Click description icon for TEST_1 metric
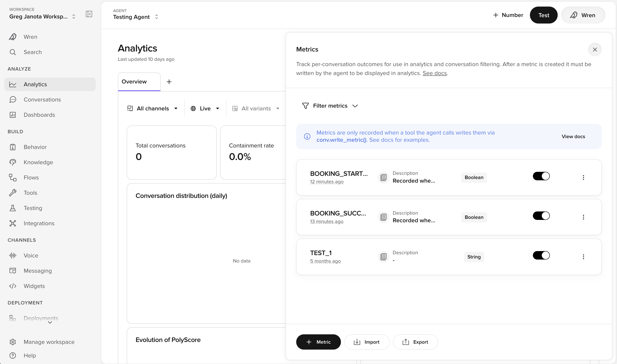The image size is (617, 364). (383, 257)
